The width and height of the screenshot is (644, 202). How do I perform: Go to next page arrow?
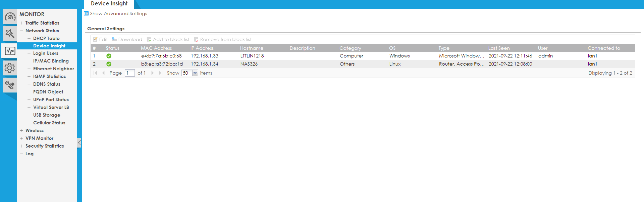pos(153,73)
